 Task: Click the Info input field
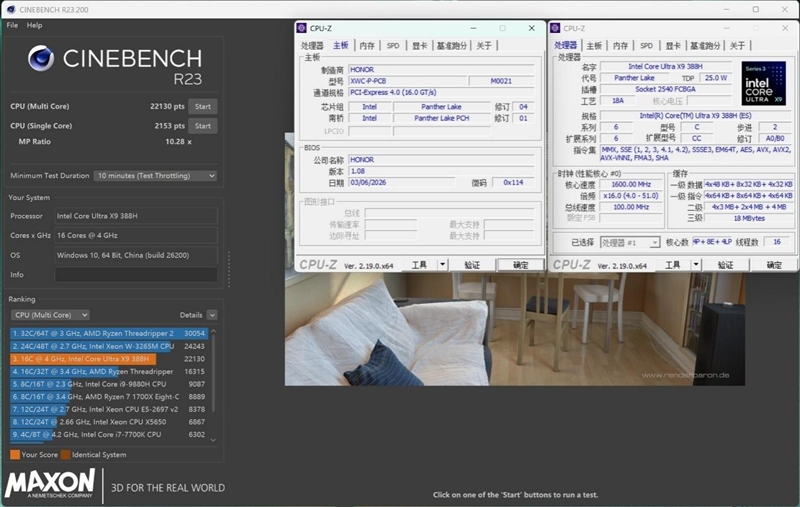[136, 274]
